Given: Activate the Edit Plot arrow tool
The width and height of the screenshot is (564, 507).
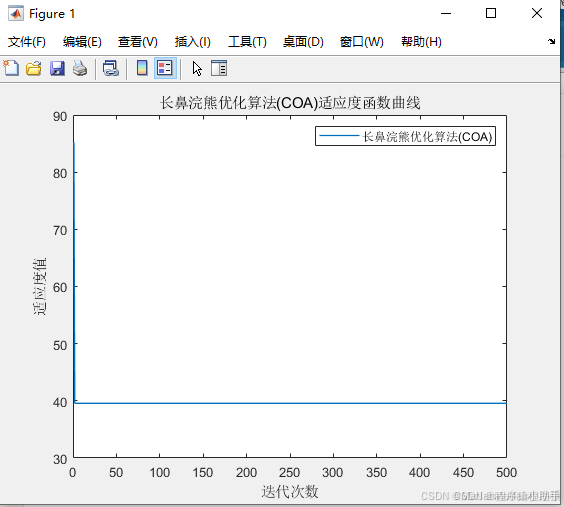Looking at the screenshot, I should 197,68.
